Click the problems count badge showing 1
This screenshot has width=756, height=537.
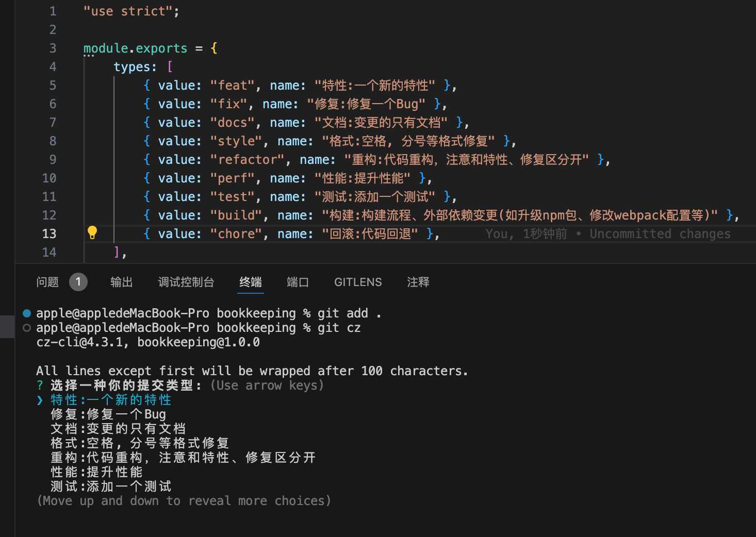point(78,282)
